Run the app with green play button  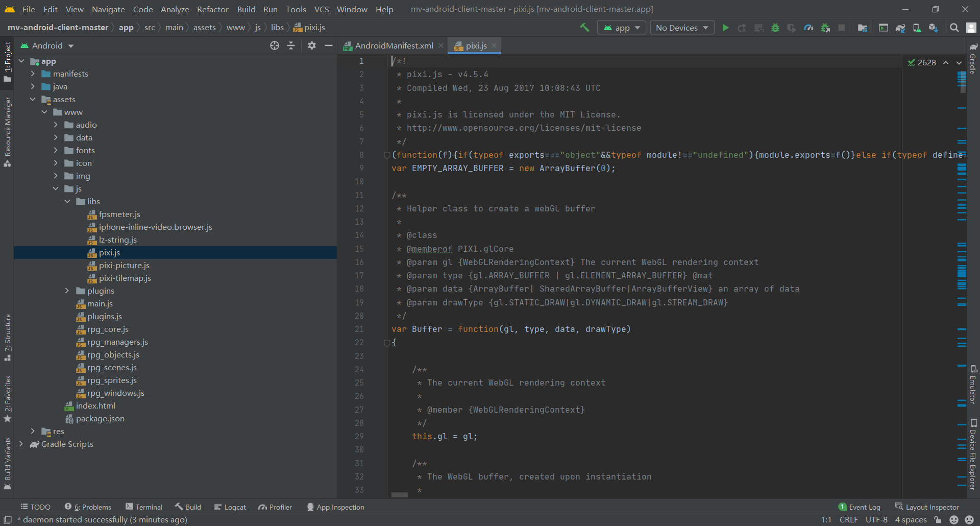(725, 28)
